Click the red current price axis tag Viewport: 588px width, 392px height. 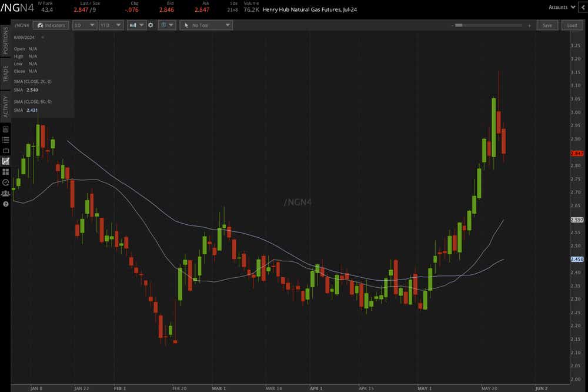pos(577,153)
